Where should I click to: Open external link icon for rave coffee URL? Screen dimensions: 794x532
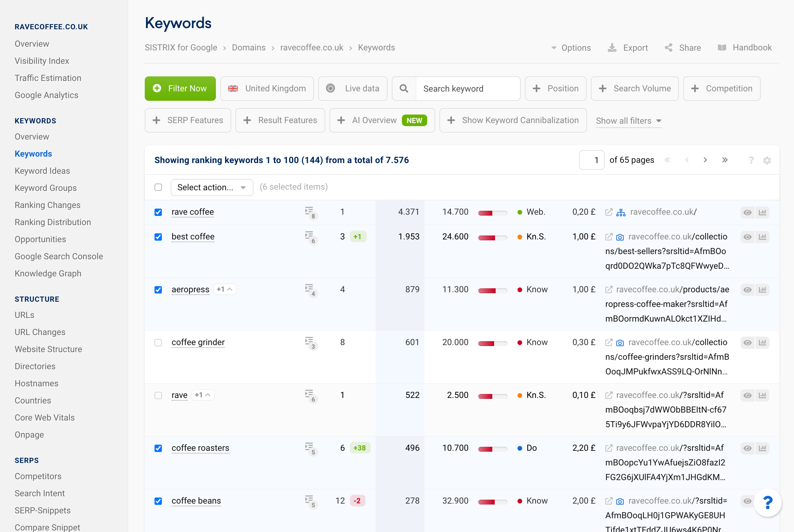[x=609, y=212]
